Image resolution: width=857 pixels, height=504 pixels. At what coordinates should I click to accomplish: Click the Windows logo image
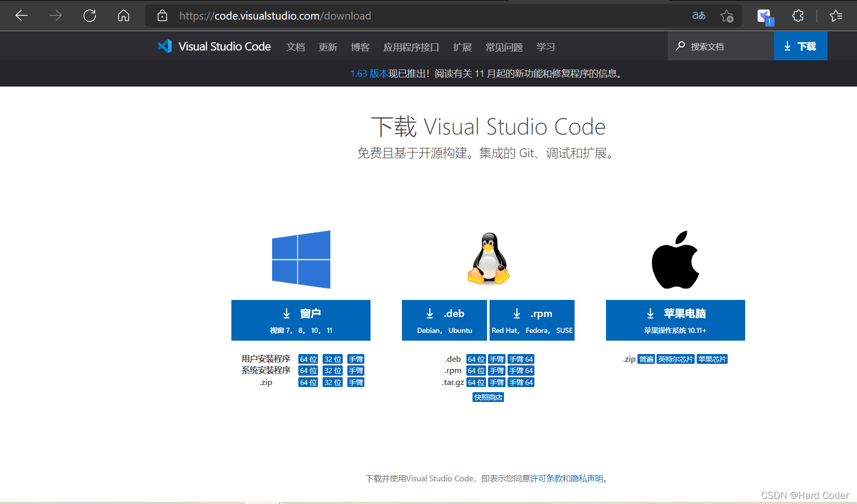(x=301, y=259)
